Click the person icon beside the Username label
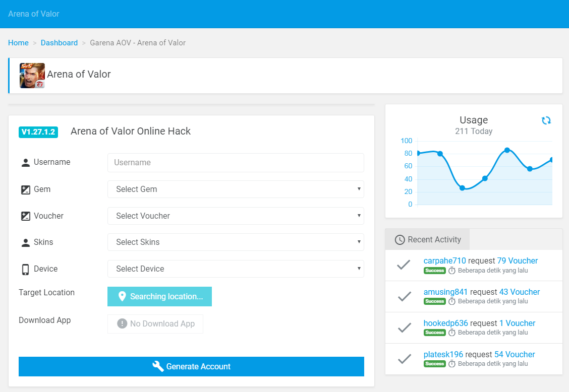Viewport: 569px width, 392px height. 25,162
